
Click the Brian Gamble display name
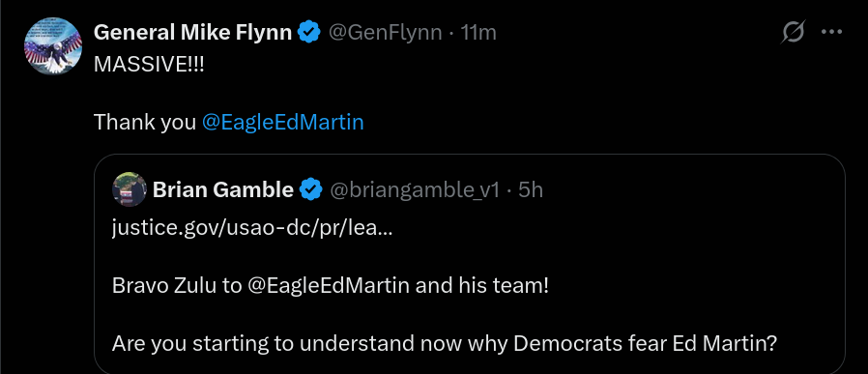coord(223,190)
